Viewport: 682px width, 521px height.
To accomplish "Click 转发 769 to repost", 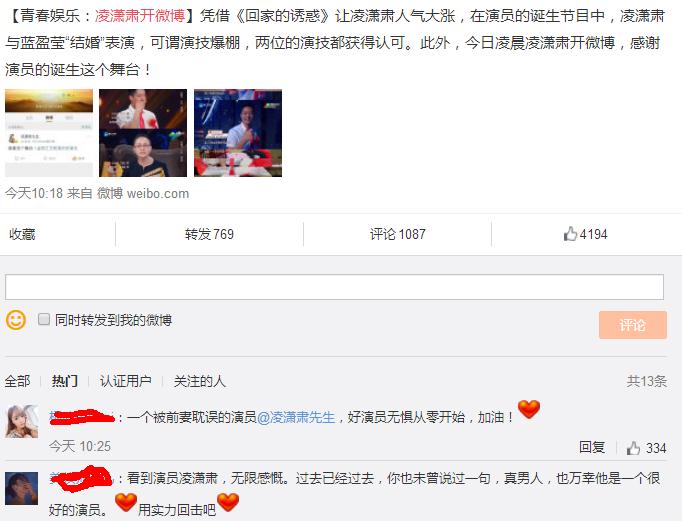I will pyautogui.click(x=209, y=234).
